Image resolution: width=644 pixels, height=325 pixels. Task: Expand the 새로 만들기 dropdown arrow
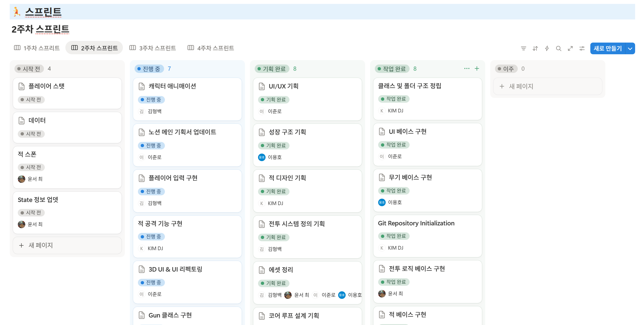click(x=630, y=48)
